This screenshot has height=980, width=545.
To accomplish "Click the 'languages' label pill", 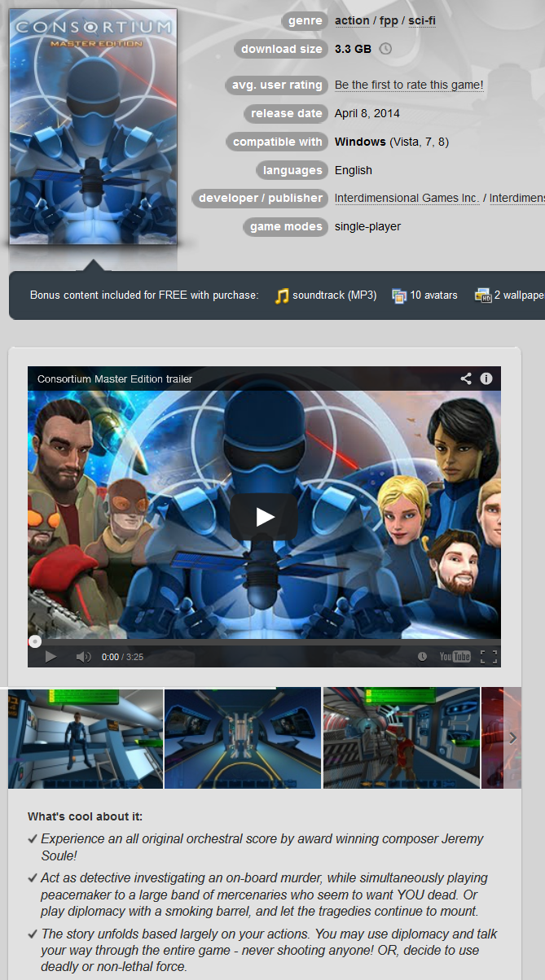I will tap(292, 170).
